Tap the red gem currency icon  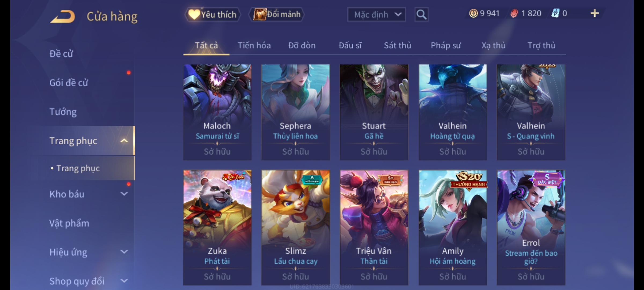(514, 13)
